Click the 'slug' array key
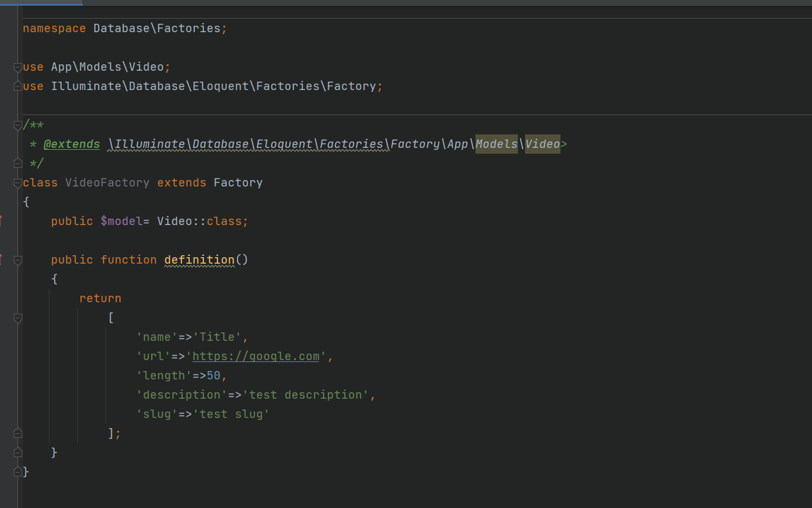The width and height of the screenshot is (812, 508). [157, 414]
